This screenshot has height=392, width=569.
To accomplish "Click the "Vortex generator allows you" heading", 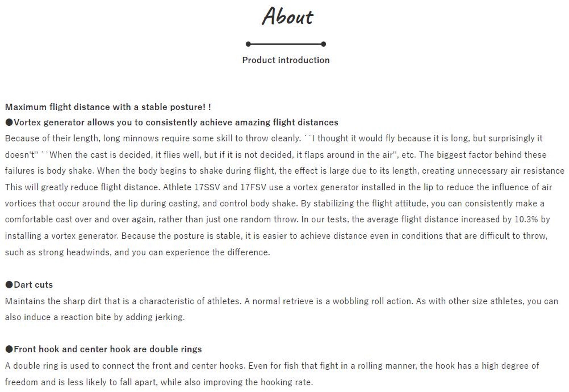I will tap(176, 123).
